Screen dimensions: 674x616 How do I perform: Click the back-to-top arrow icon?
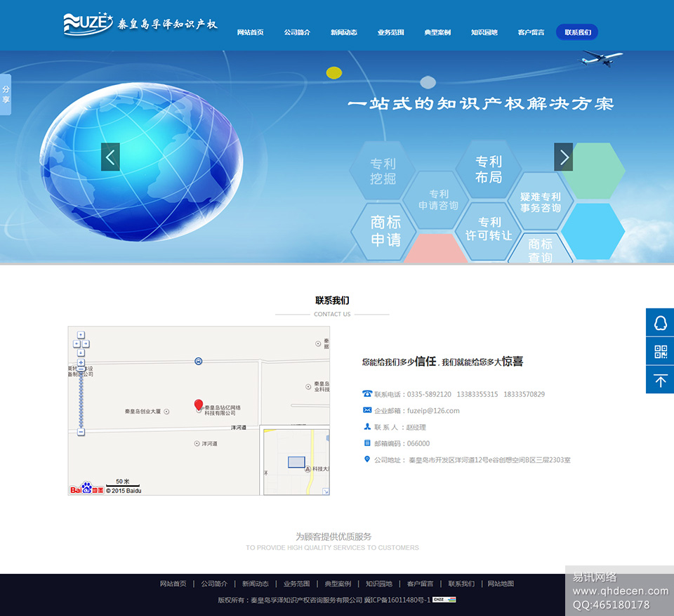coord(660,380)
